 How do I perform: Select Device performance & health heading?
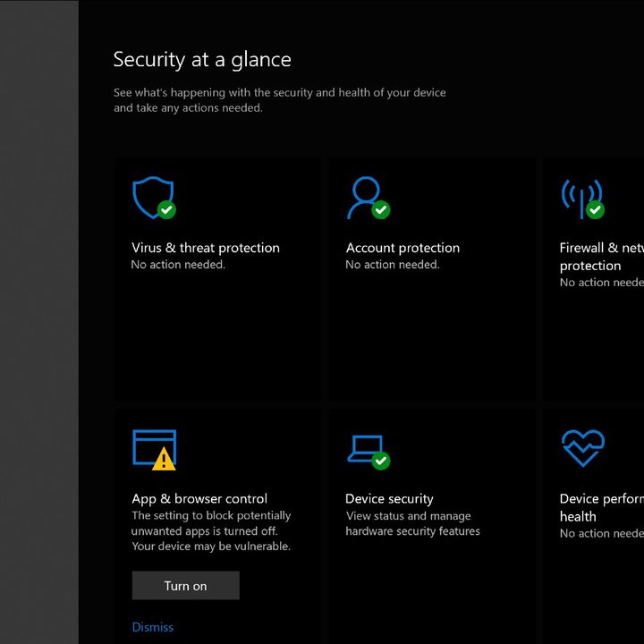click(x=602, y=507)
